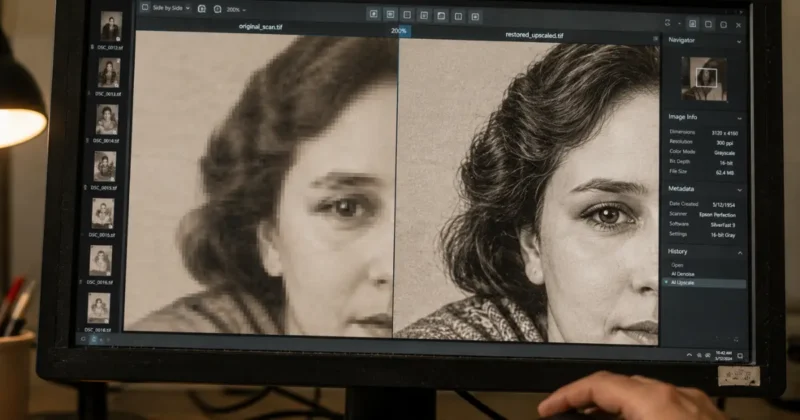Image resolution: width=800 pixels, height=420 pixels.
Task: Open the taskbar notification center icon
Action: tap(740, 356)
